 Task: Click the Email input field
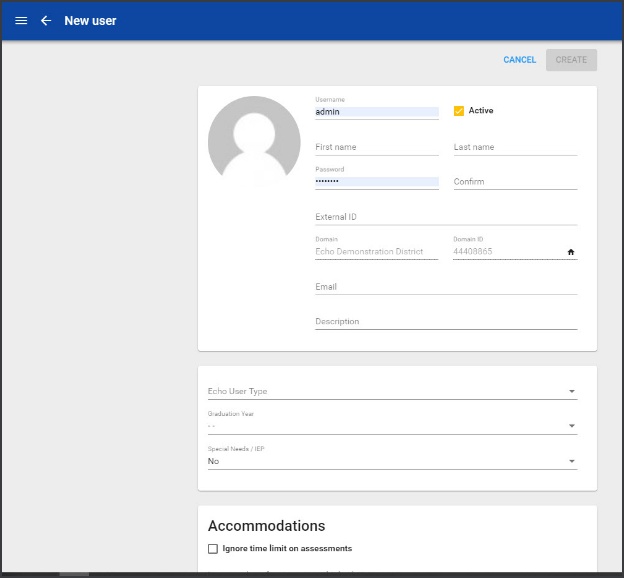(445, 287)
